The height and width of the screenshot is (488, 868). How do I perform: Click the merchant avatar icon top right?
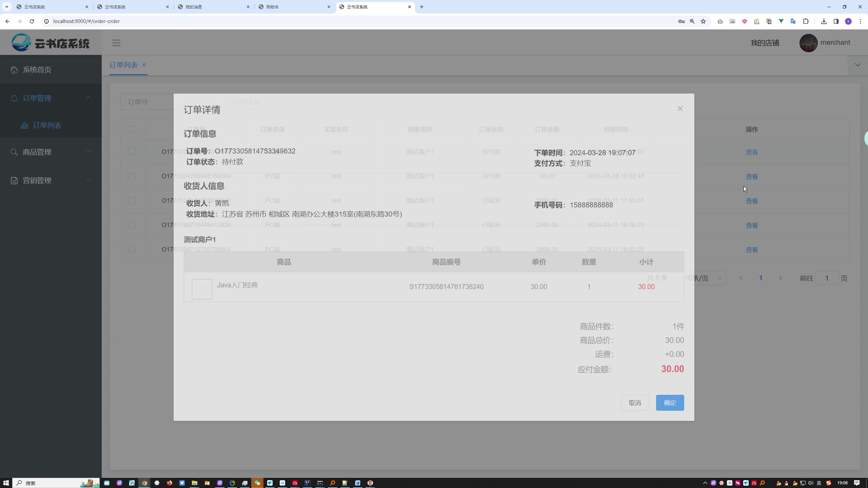tap(809, 43)
